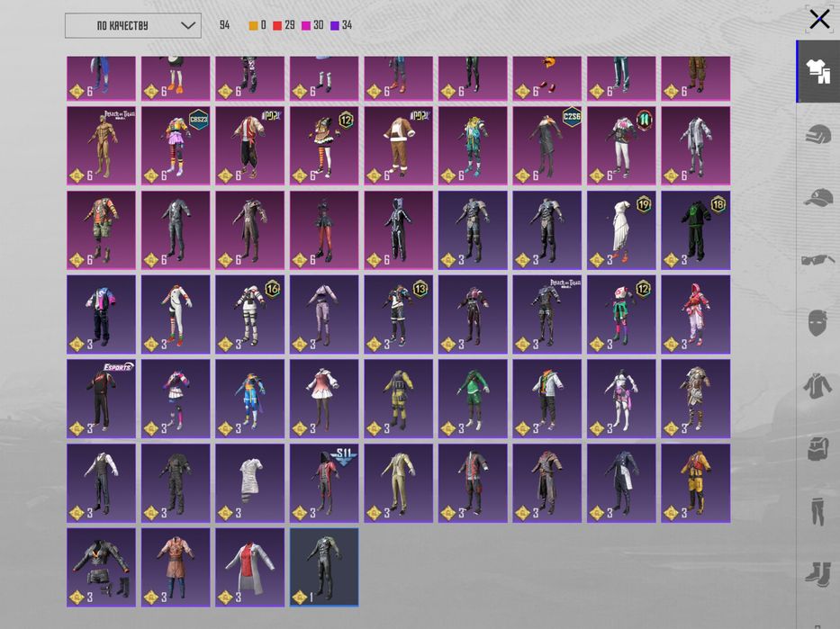The width and height of the screenshot is (840, 629).
Task: Select the Attack on Titan golden titan outfit
Action: click(x=101, y=146)
